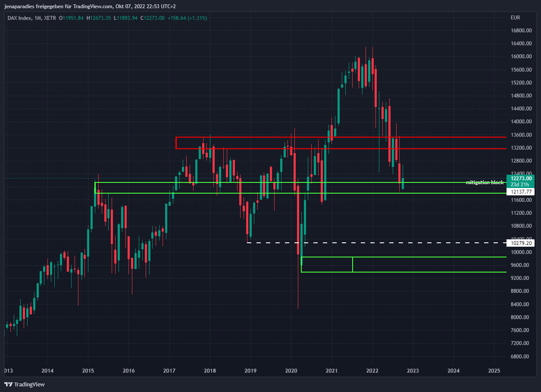The height and width of the screenshot is (392, 541).
Task: Click the close value C12273.00
Action: [152, 18]
